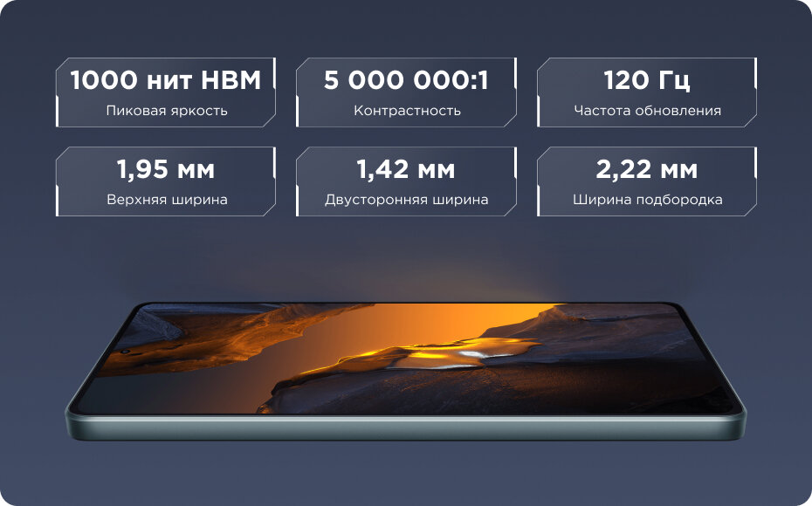Click the '2,22 мм' value
812x506 pixels.
pos(647,169)
